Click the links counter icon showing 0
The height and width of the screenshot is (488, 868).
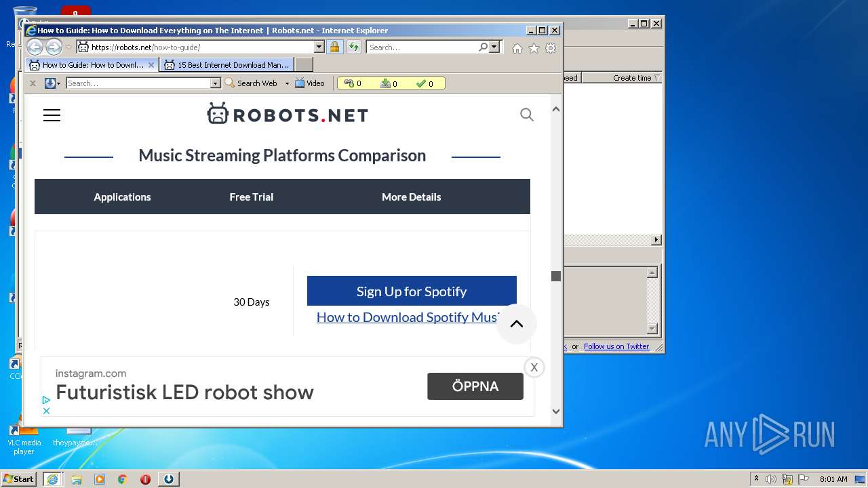tap(349, 83)
